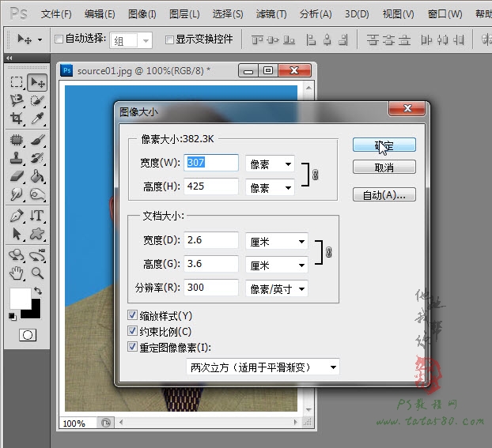Click the 取消 button
This screenshot has width=492, height=448.
pyautogui.click(x=384, y=167)
